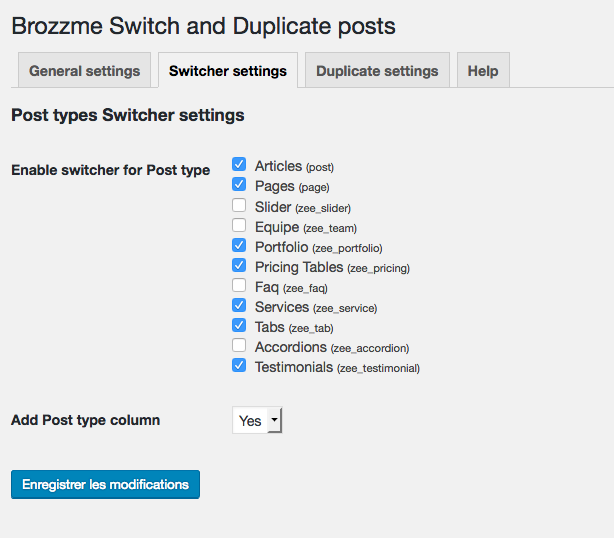Viewport: 614px width, 538px height.
Task: Open the Duplicate settings tab
Action: click(x=377, y=71)
